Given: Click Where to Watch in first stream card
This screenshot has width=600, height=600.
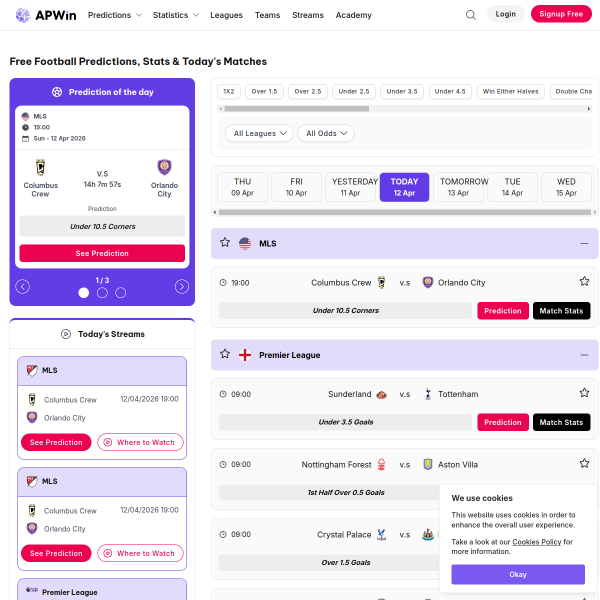Looking at the screenshot, I should (140, 442).
